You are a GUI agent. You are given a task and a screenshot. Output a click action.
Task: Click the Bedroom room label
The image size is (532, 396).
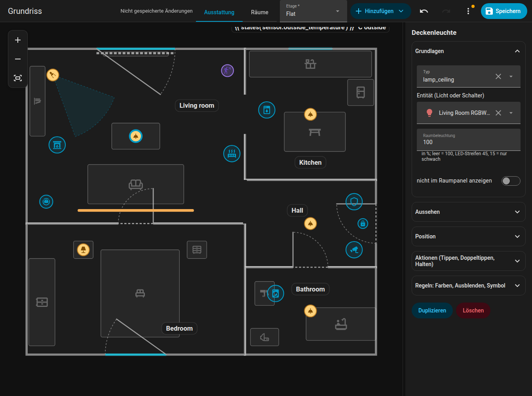pos(179,328)
